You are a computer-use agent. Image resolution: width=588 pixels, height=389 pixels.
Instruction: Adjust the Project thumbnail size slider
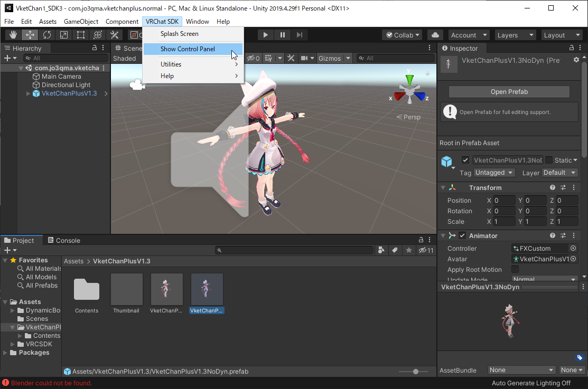click(x=416, y=372)
